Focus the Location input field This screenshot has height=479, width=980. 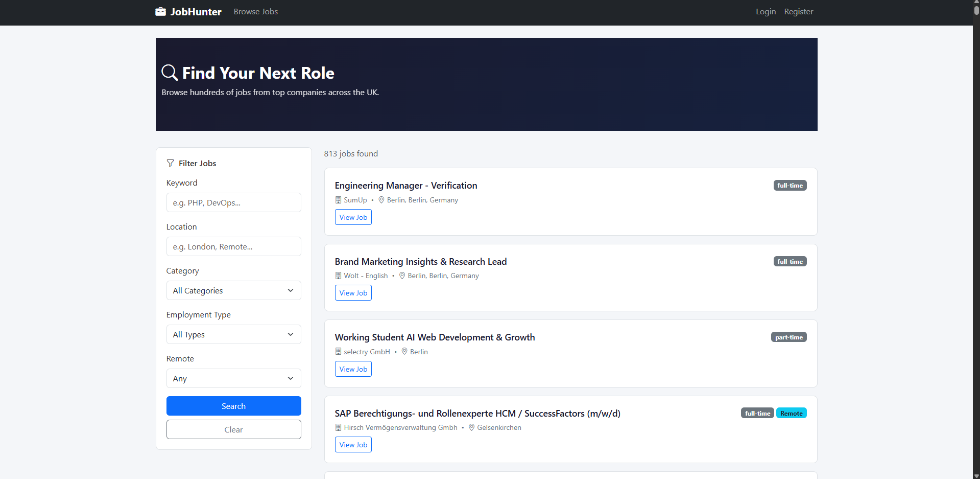(x=234, y=246)
